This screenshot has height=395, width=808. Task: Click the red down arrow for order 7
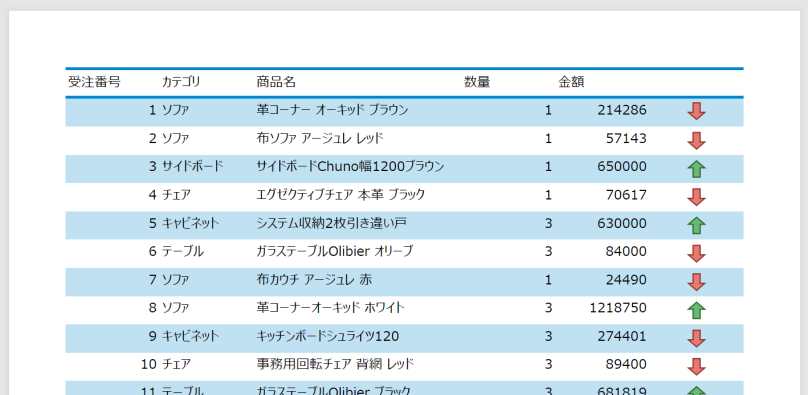tap(696, 282)
